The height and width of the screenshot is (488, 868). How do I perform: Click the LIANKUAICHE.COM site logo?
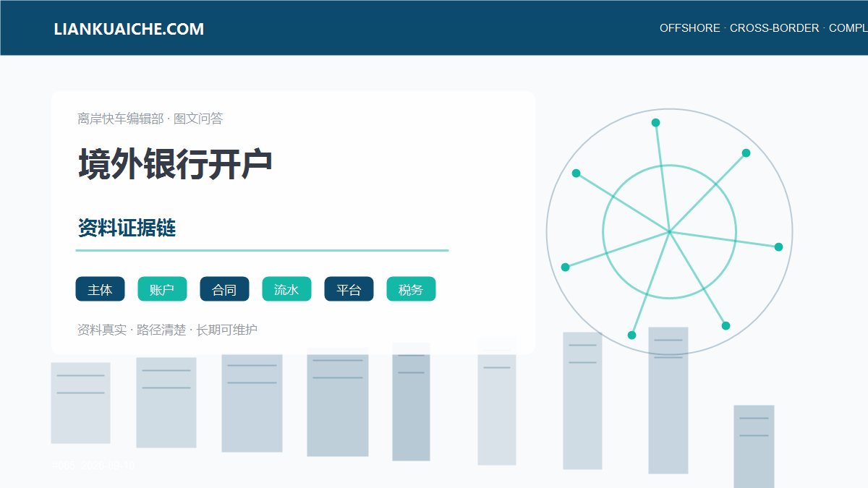[x=129, y=29]
